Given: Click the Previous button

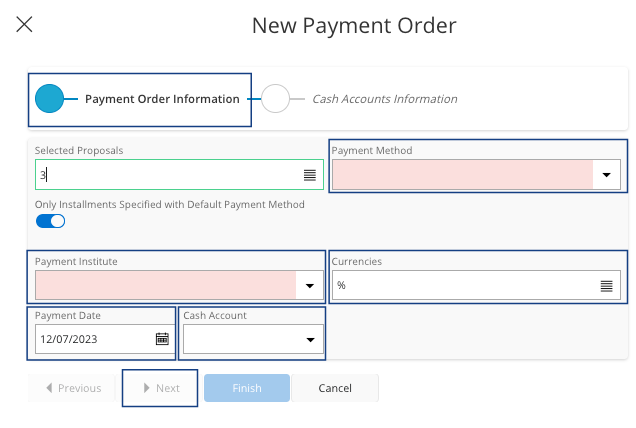Looking at the screenshot, I should [x=73, y=388].
